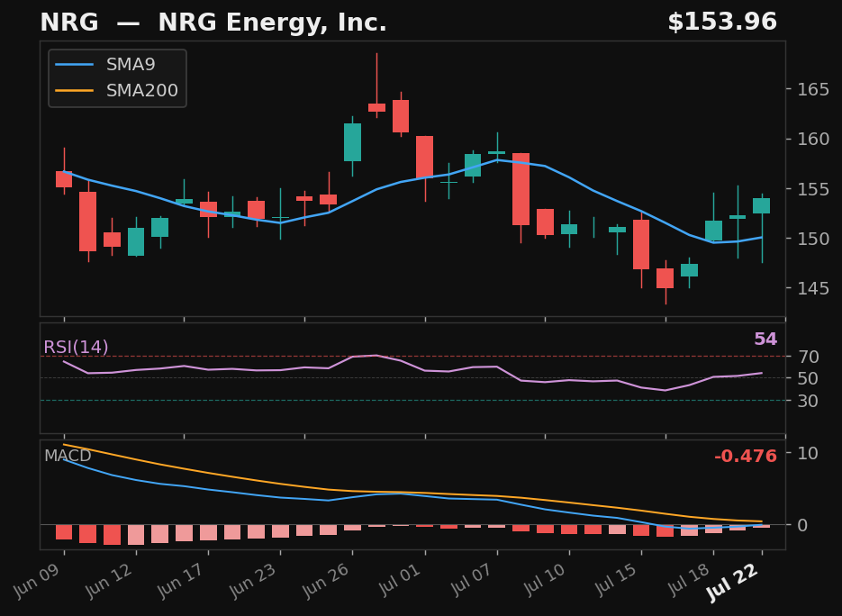Select SMA200 legend entry

pyautogui.click(x=116, y=90)
